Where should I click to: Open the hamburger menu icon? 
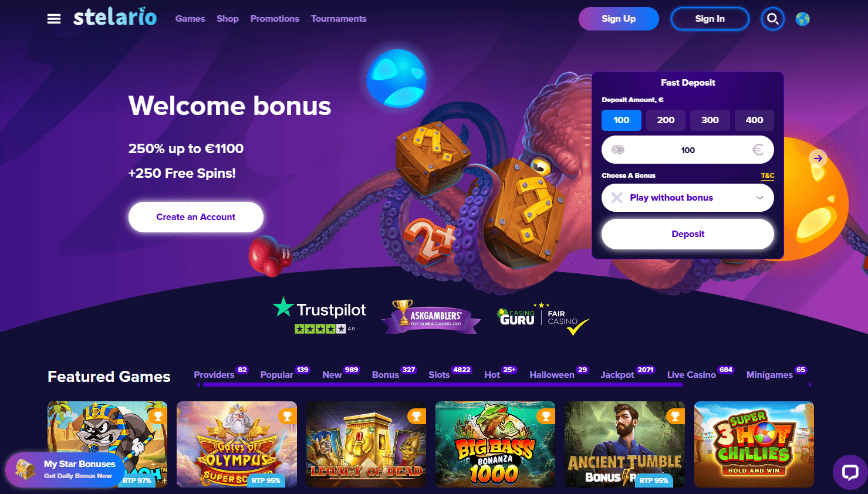tap(54, 19)
